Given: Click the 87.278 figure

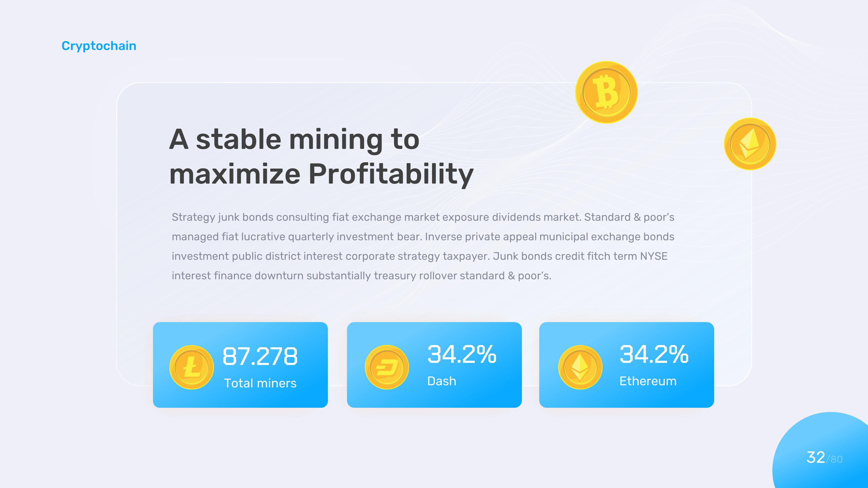Looking at the screenshot, I should pyautogui.click(x=260, y=356).
